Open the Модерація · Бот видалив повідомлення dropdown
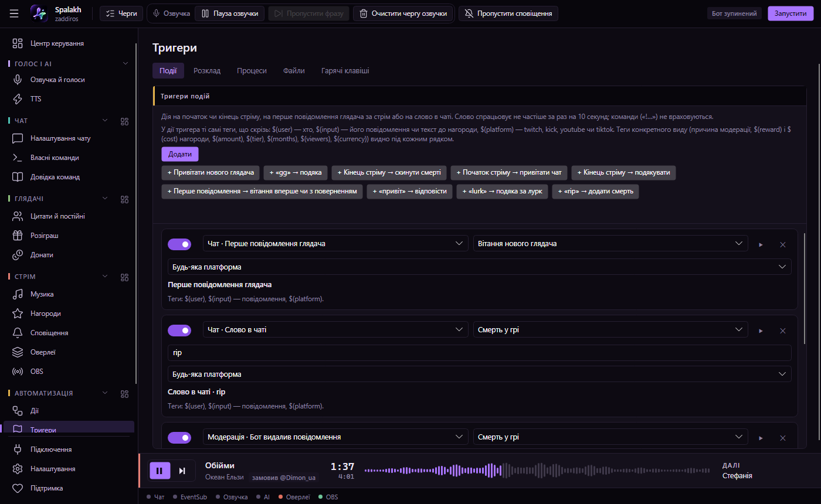821x504 pixels. [x=335, y=437]
